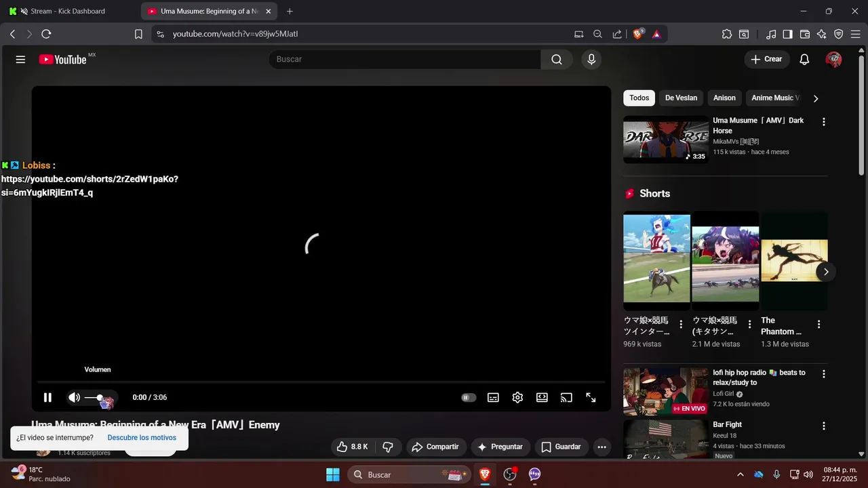The height and width of the screenshot is (488, 868).
Task: Toggle the autoplay switch
Action: click(x=469, y=398)
